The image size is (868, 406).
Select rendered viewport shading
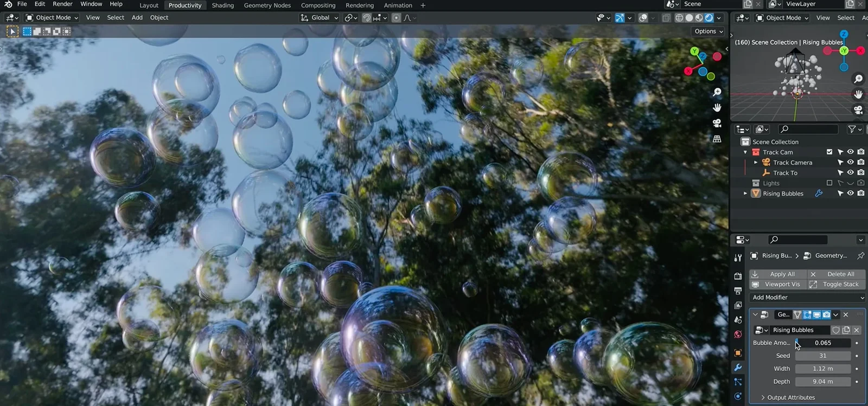click(709, 18)
